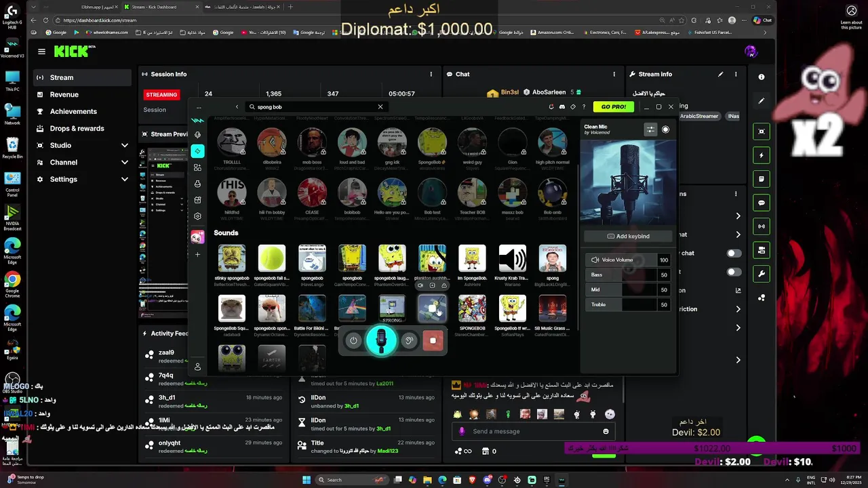Image resolution: width=868 pixels, height=488 pixels.
Task: Open Stream info three-dot menu
Action: coord(736,74)
